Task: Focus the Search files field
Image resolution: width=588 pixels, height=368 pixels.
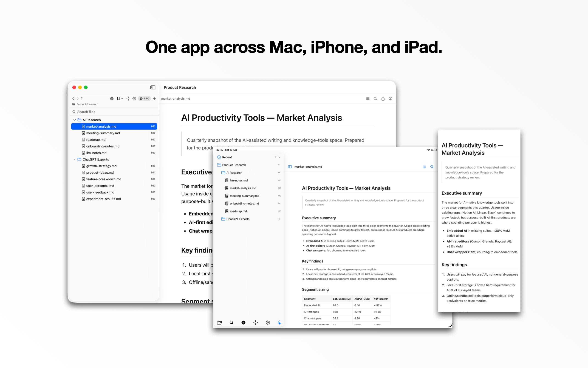Action: point(114,112)
